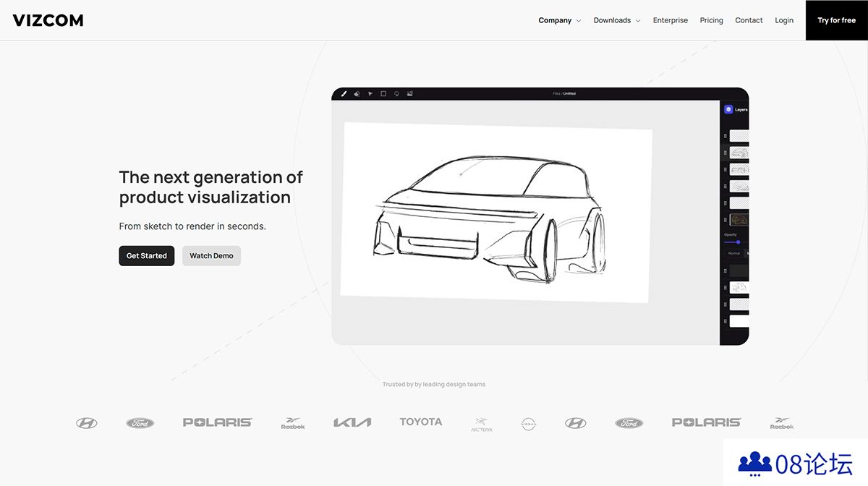Click the Opacity label in Layers panel

tap(731, 235)
